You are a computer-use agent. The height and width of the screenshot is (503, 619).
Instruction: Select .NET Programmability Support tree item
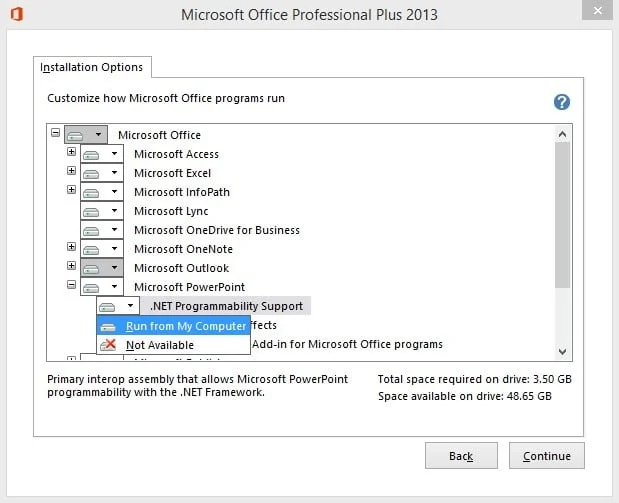[x=226, y=306]
